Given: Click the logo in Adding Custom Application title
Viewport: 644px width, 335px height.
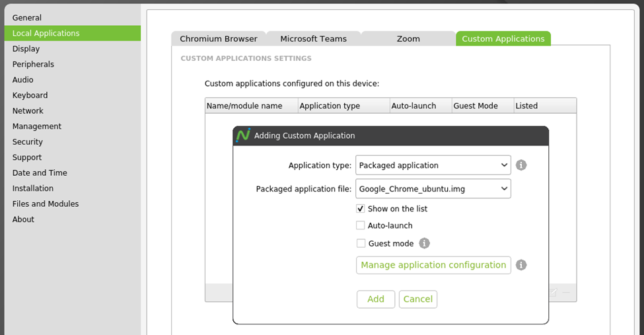Looking at the screenshot, I should coord(243,135).
